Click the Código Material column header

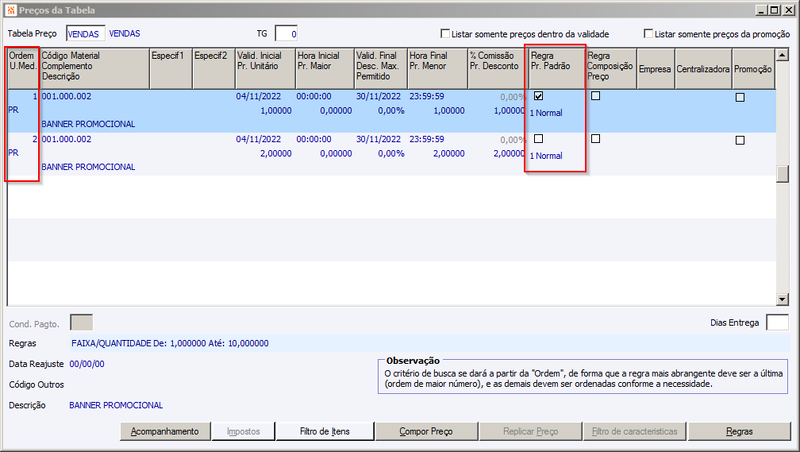[x=94, y=69]
